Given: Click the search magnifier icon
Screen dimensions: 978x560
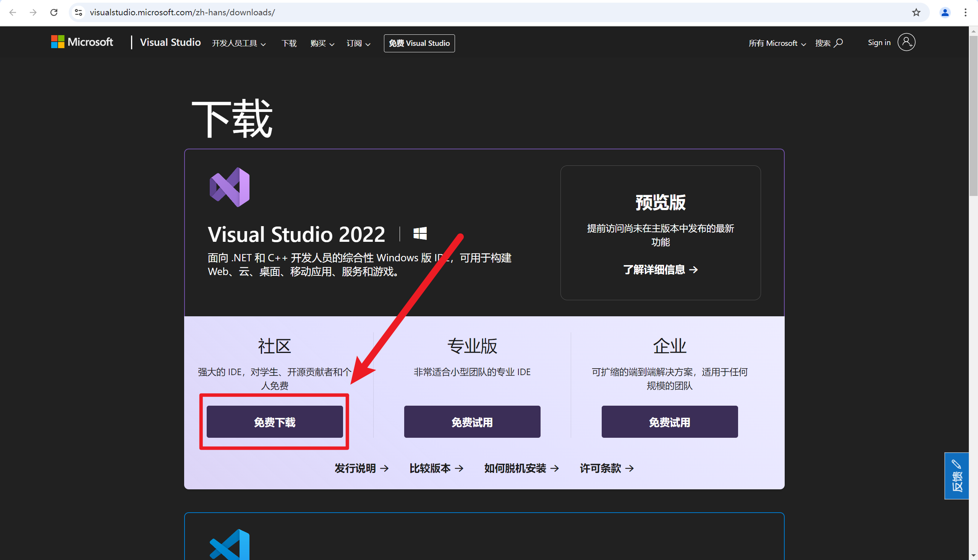Looking at the screenshot, I should click(839, 43).
